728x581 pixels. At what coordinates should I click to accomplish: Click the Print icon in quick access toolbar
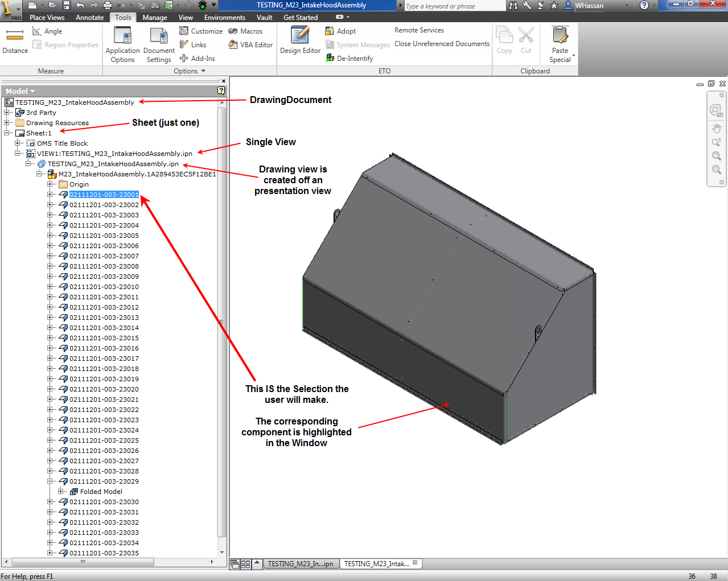[x=108, y=5]
